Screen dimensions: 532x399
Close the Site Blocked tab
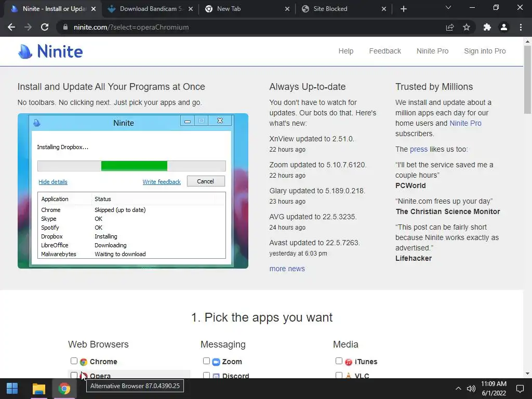(384, 9)
